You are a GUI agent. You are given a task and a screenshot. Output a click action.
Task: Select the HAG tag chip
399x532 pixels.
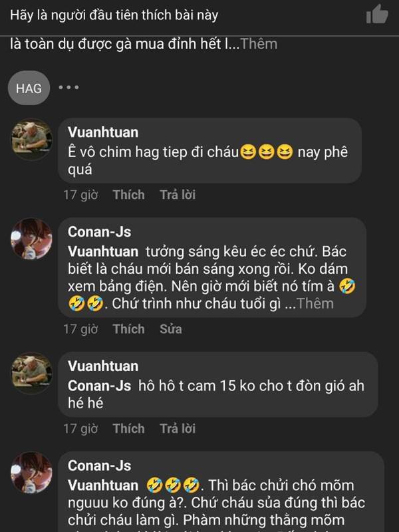(x=29, y=88)
